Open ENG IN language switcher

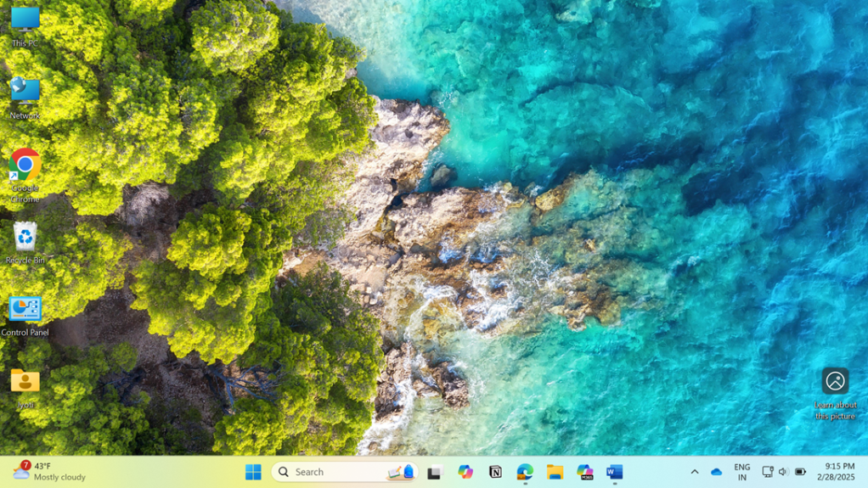[x=741, y=472]
